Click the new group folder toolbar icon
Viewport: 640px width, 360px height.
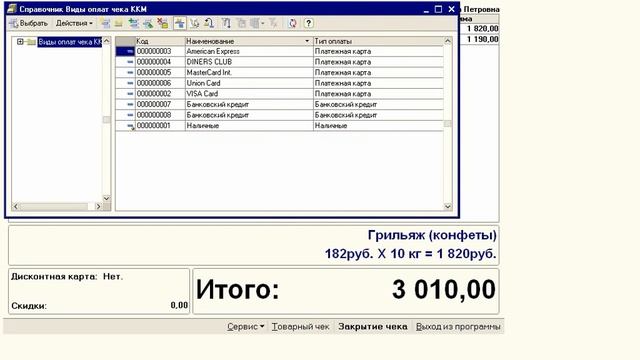tap(119, 23)
